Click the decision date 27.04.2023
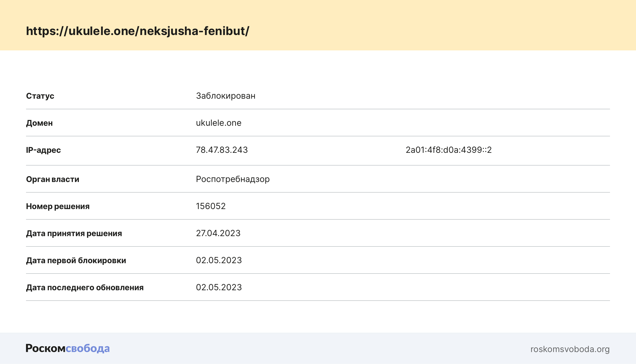This screenshot has height=364, width=636. coord(218,233)
